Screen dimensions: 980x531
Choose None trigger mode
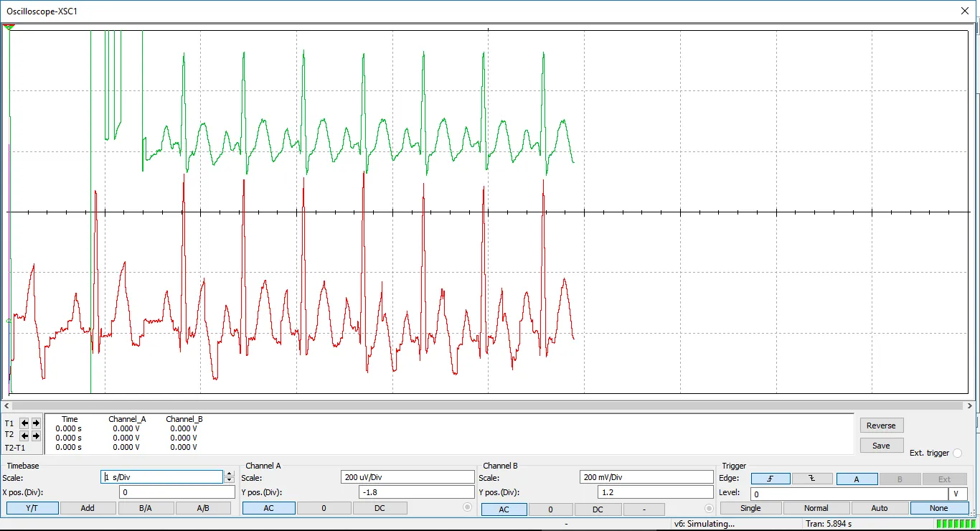coord(938,508)
